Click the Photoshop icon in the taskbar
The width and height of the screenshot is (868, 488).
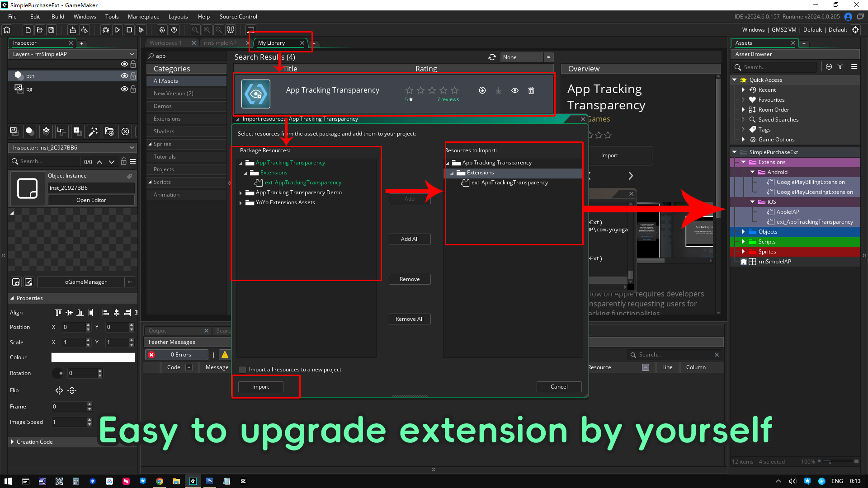(210, 481)
